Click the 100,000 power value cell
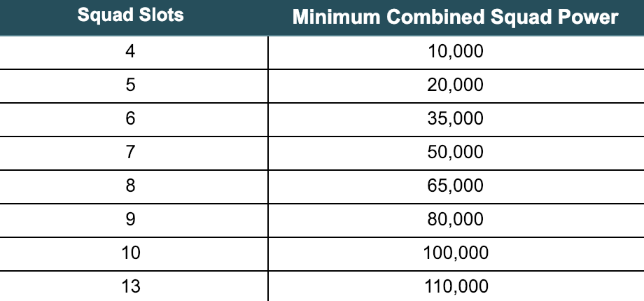Viewport: 644px width, 301px height. click(x=456, y=254)
